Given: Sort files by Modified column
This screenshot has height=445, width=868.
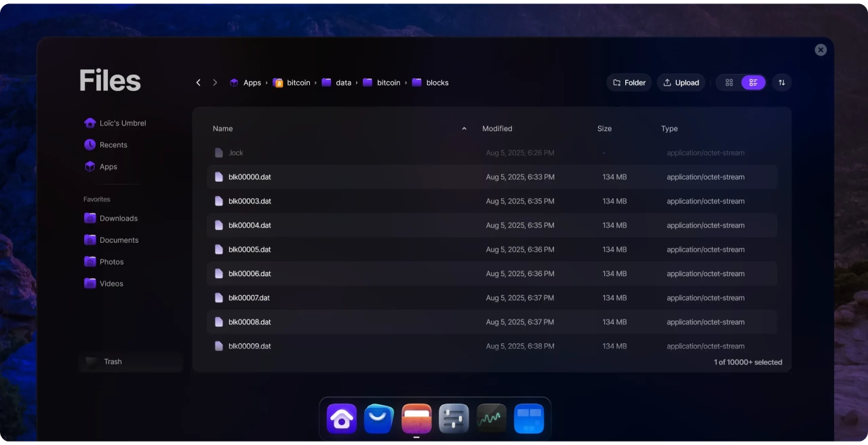Looking at the screenshot, I should pos(497,129).
